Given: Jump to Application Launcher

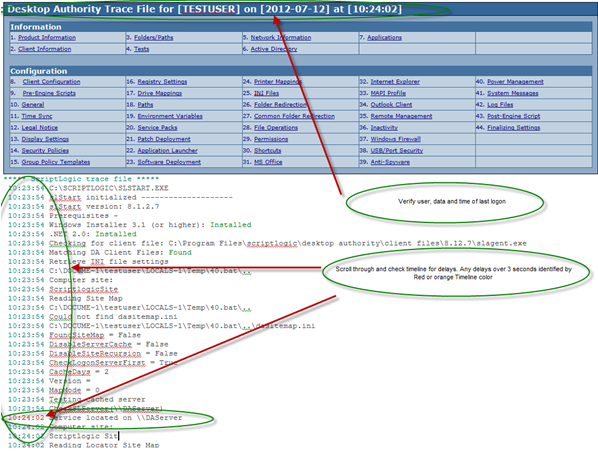Looking at the screenshot, I should pyautogui.click(x=167, y=150).
